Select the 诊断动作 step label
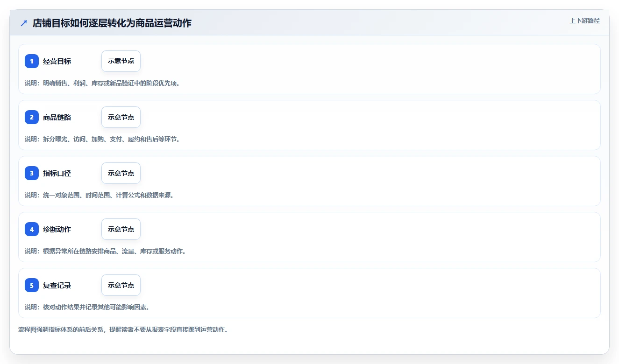This screenshot has height=364, width=619. (x=57, y=229)
